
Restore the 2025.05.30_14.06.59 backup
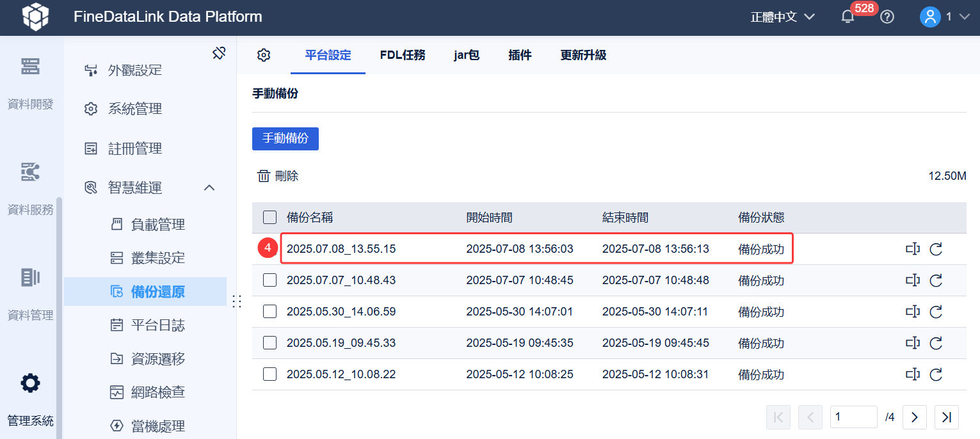936,312
